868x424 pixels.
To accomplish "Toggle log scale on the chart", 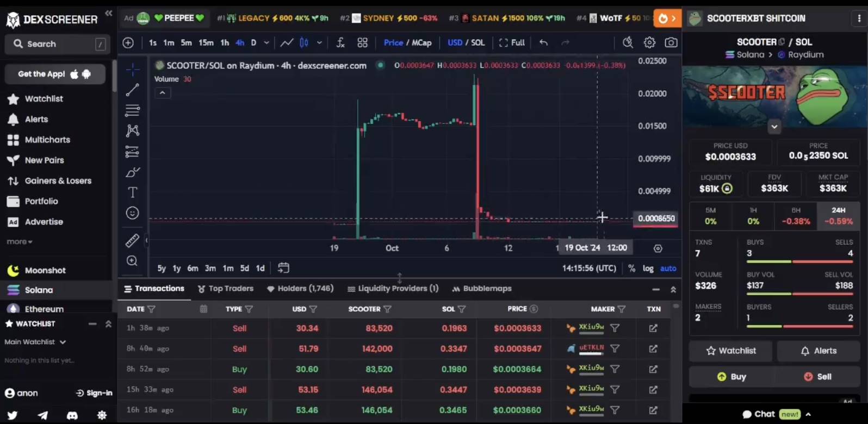I will click(648, 268).
